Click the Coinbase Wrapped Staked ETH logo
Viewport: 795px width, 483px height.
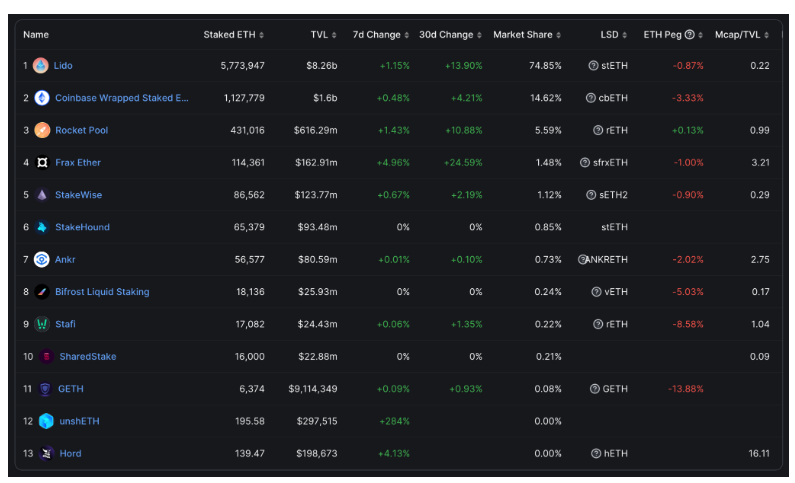point(42,98)
